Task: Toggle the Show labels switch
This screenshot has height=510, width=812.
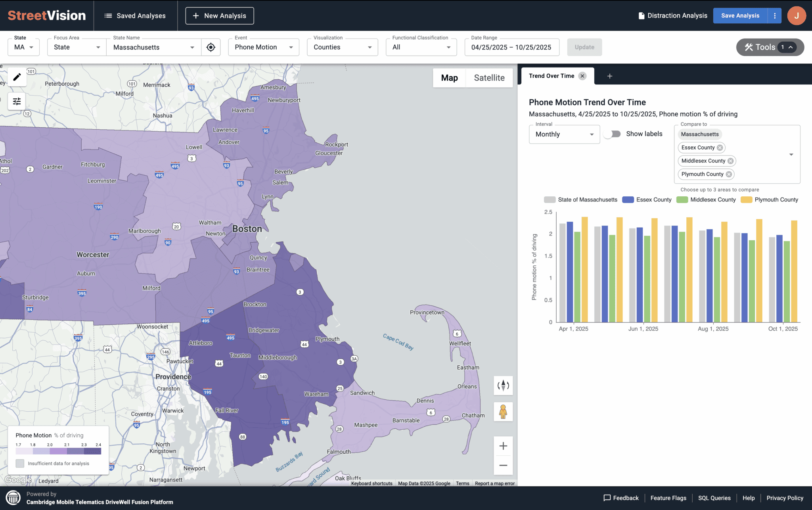Action: (x=613, y=134)
